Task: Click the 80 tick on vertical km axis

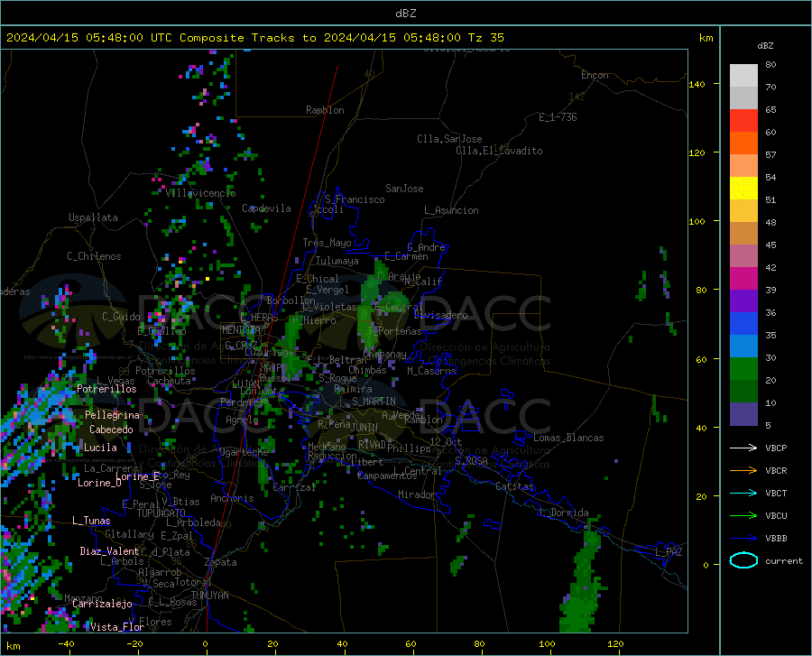Action: (701, 290)
